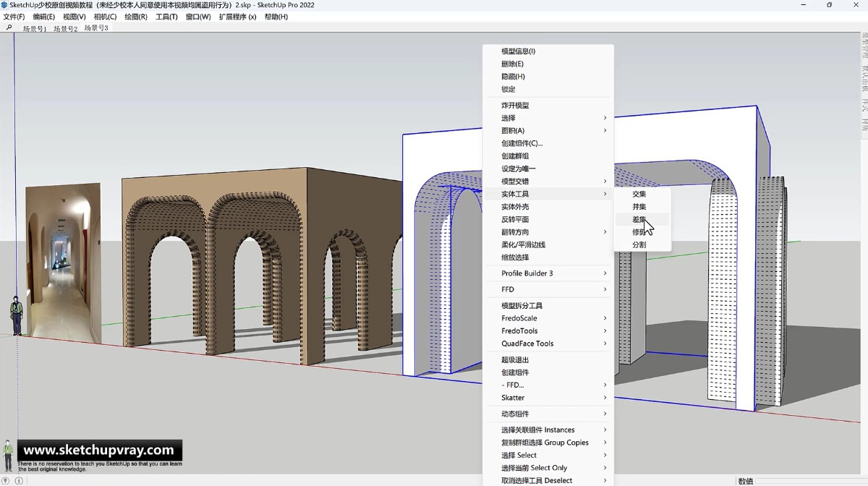Expand 选择关联组件 Instances submenu

coord(548,430)
